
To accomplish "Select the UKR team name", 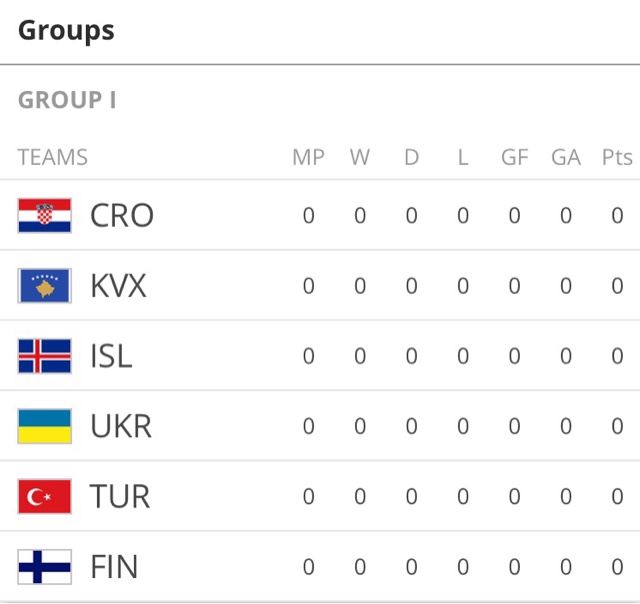I will (x=121, y=426).
